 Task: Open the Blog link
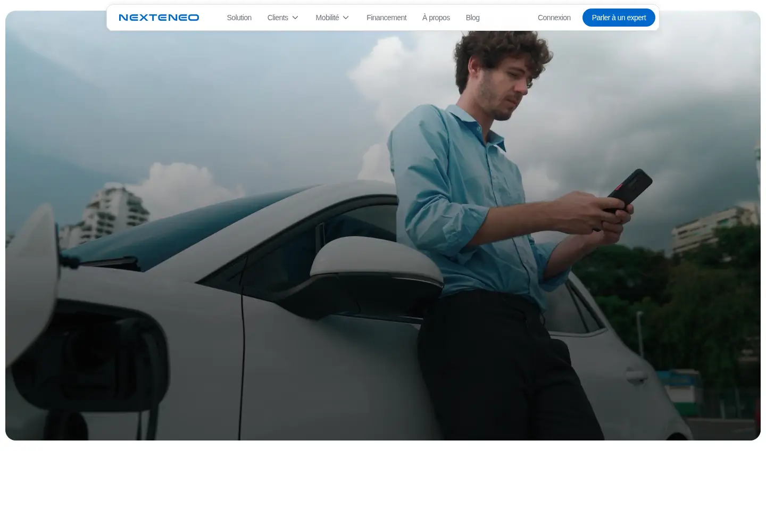click(x=472, y=18)
